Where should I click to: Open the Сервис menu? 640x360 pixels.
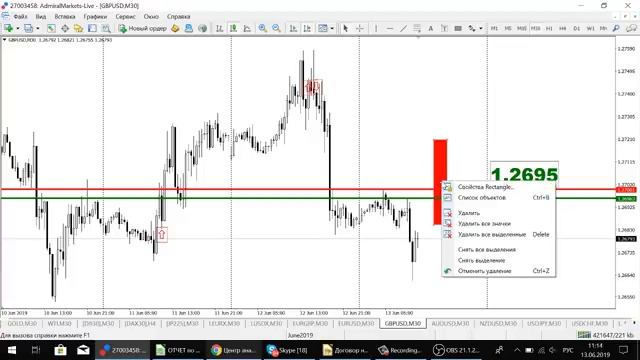tap(125, 17)
